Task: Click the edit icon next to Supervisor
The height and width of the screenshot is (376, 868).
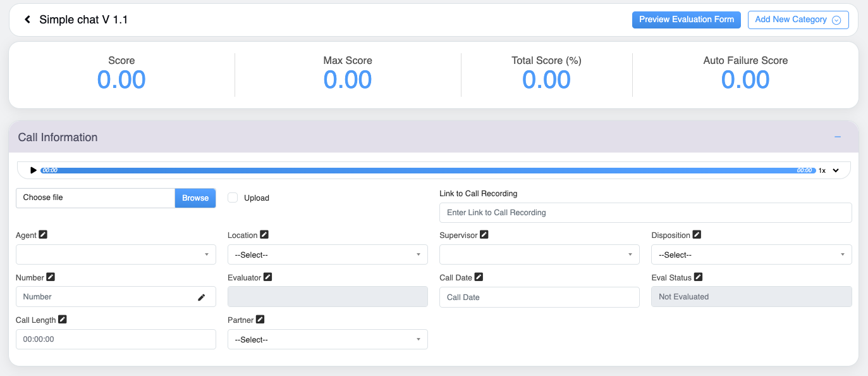Action: point(484,235)
